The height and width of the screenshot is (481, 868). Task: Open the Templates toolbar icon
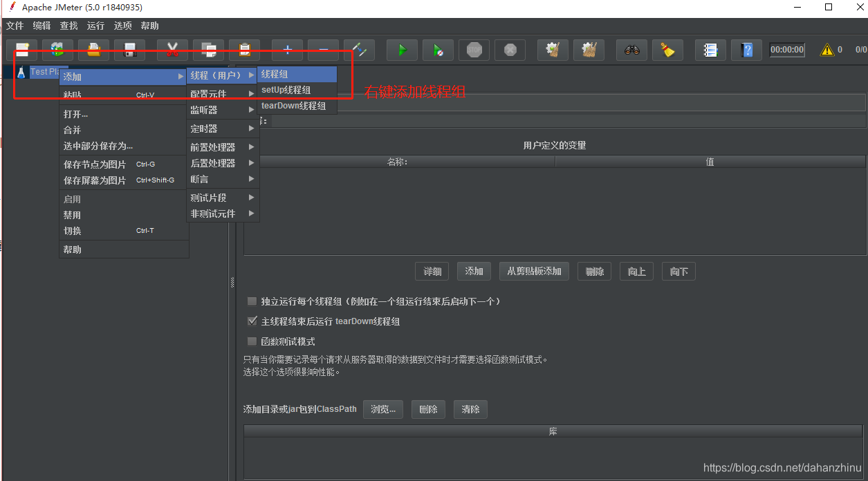pyautogui.click(x=57, y=50)
